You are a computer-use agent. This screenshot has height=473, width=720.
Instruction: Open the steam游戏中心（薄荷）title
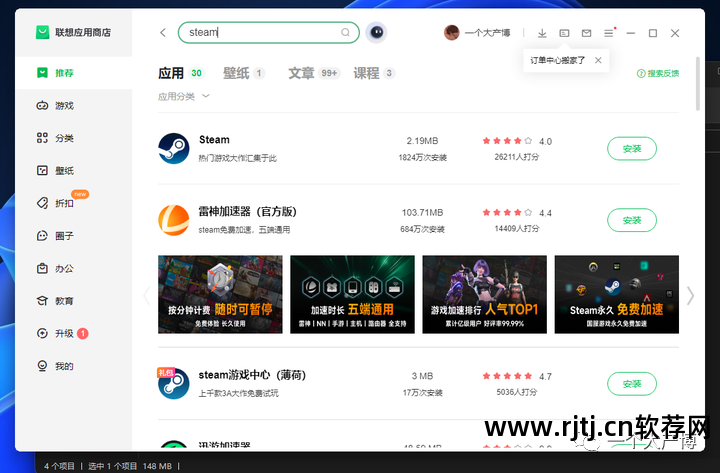(252, 375)
